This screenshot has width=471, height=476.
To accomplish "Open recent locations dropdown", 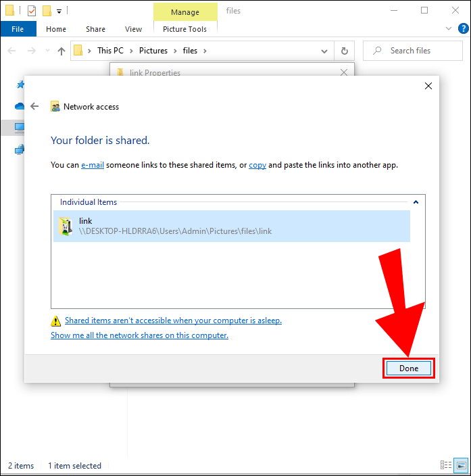I will coord(47,51).
